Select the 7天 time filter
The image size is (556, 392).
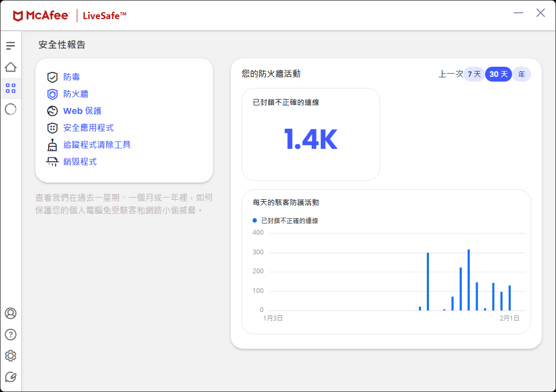[474, 74]
